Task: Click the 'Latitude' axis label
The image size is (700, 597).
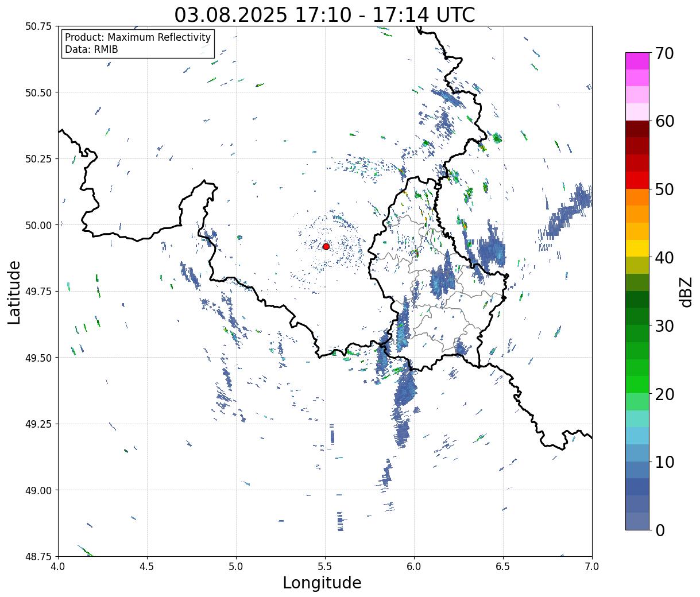Action: [x=14, y=292]
